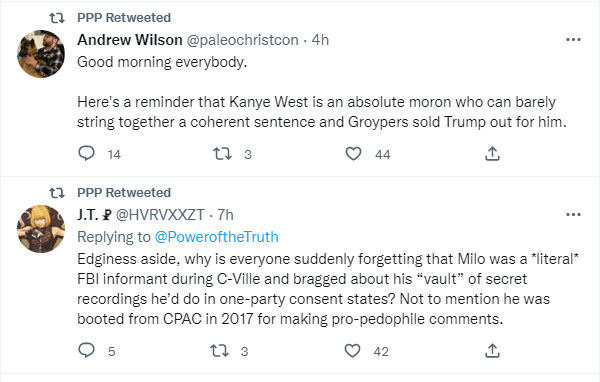Retweet J.T.'s tweet about Milo
600x382 pixels.
point(220,351)
